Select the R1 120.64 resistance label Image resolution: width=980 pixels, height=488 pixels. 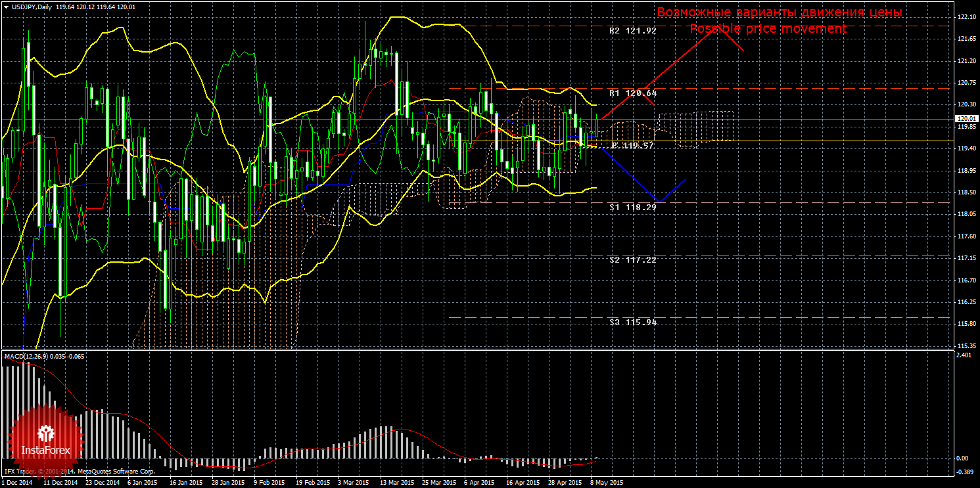pos(632,93)
